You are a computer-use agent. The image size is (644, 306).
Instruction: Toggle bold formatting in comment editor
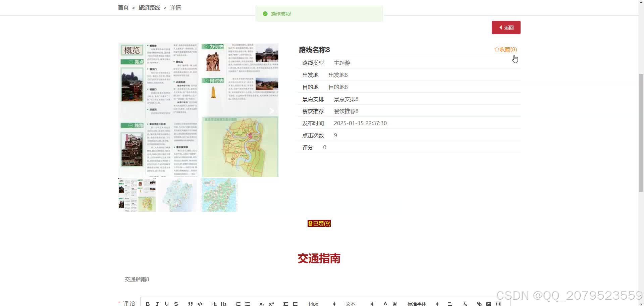pyautogui.click(x=148, y=304)
